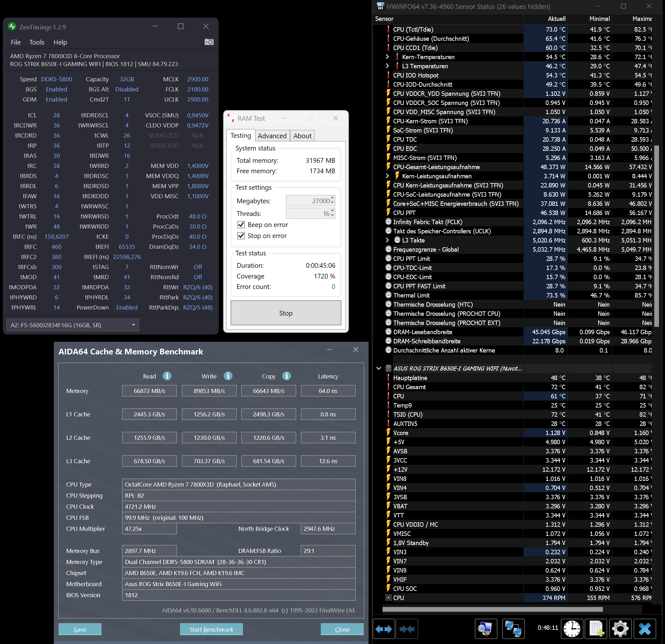Viewport: 665px width, 644px height.
Task: Increase Megabytes value with up arrow
Action: 332,198
